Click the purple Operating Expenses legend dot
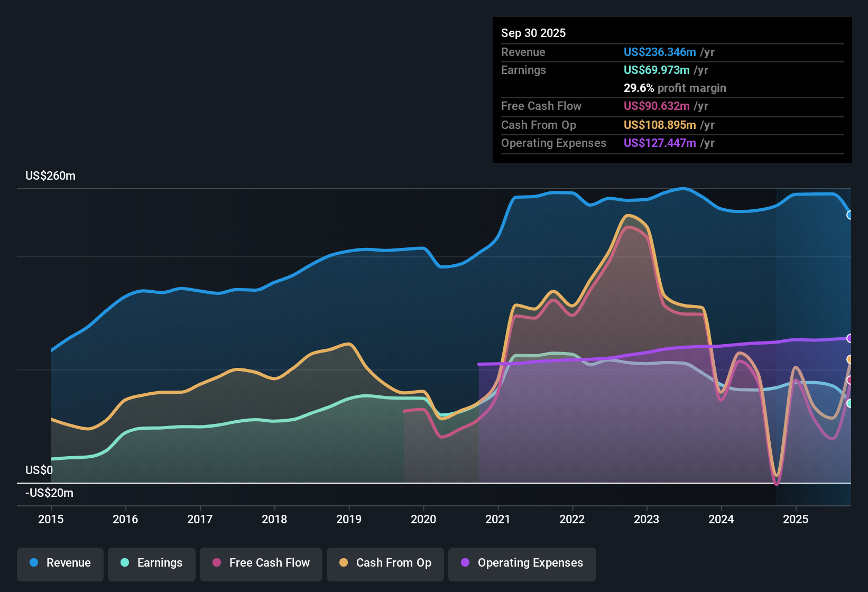868x592 pixels. [464, 563]
